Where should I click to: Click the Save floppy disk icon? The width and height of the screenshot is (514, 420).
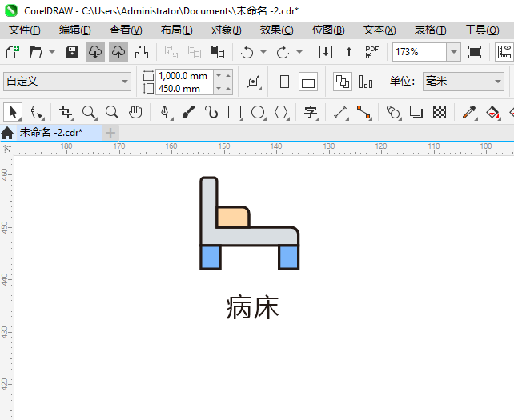72,52
